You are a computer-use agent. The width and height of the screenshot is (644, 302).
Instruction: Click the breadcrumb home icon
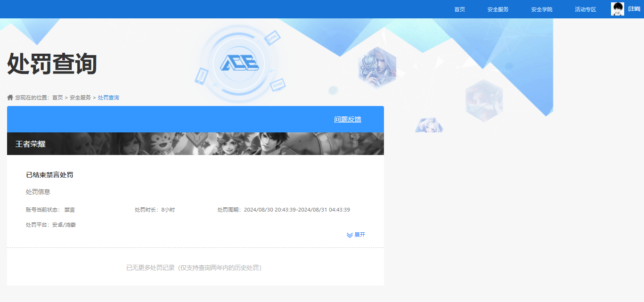point(10,98)
